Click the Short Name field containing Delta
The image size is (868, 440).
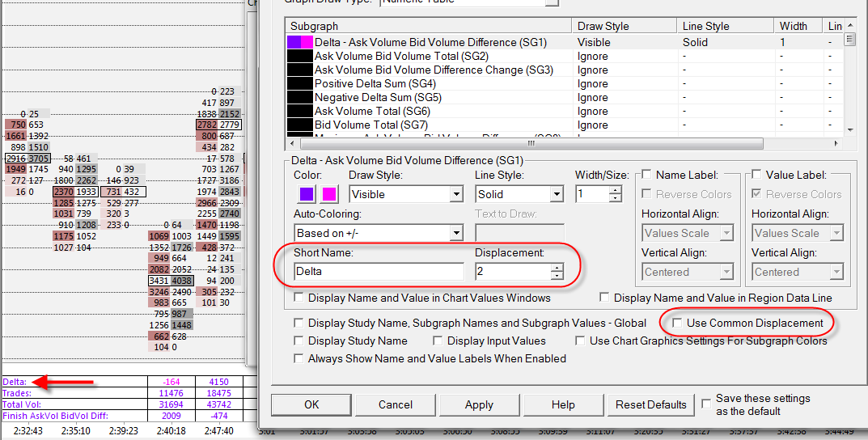pyautogui.click(x=379, y=271)
